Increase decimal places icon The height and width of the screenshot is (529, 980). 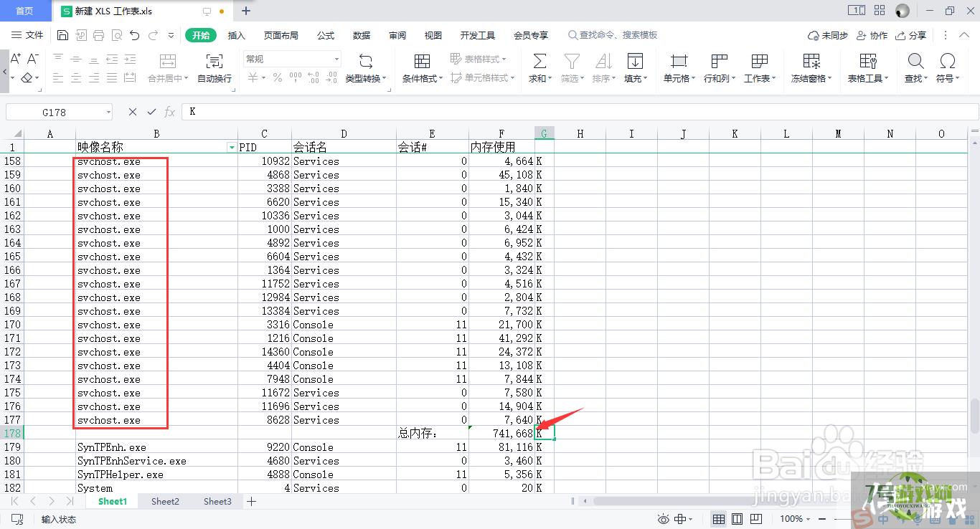pos(314,77)
